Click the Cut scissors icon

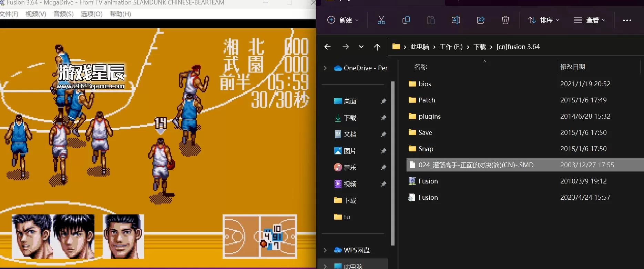pyautogui.click(x=381, y=20)
